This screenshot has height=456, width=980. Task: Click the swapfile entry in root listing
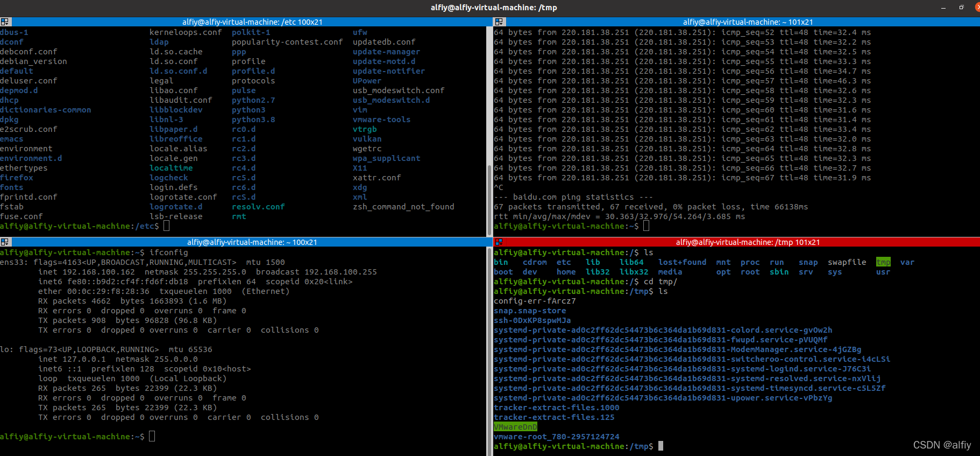(847, 262)
